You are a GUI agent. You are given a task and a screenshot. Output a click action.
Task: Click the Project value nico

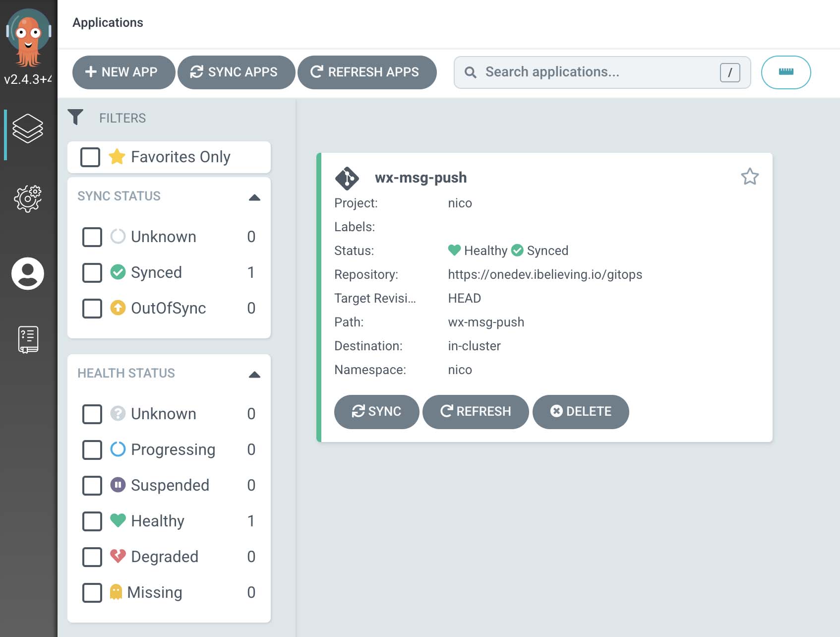tap(460, 203)
